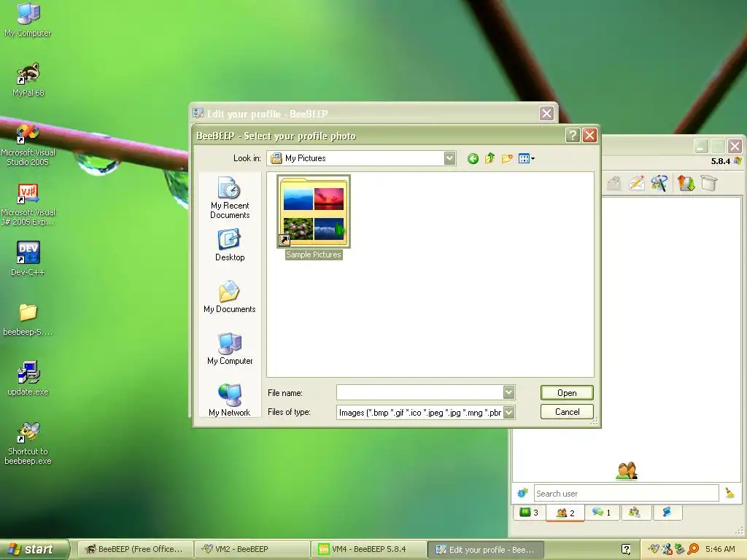Click the taskbar question mark balloon icon
The width and height of the screenshot is (747, 560).
click(626, 549)
